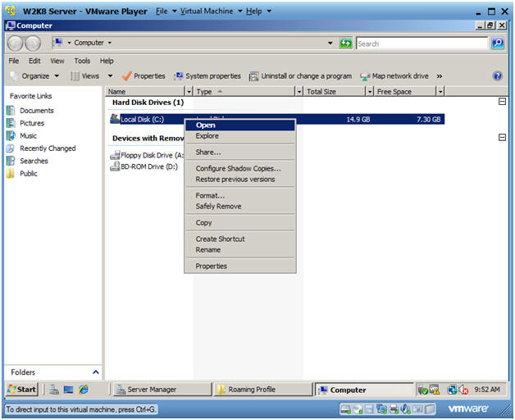Click Map network drive button
This screenshot has width=515, height=420.
click(x=394, y=76)
